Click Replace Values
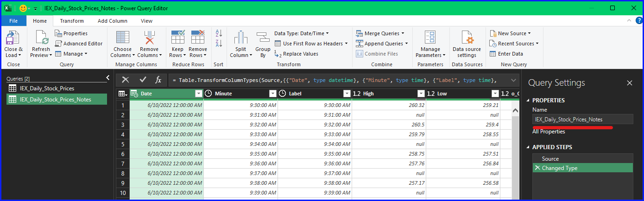644x201 pixels. (296, 54)
